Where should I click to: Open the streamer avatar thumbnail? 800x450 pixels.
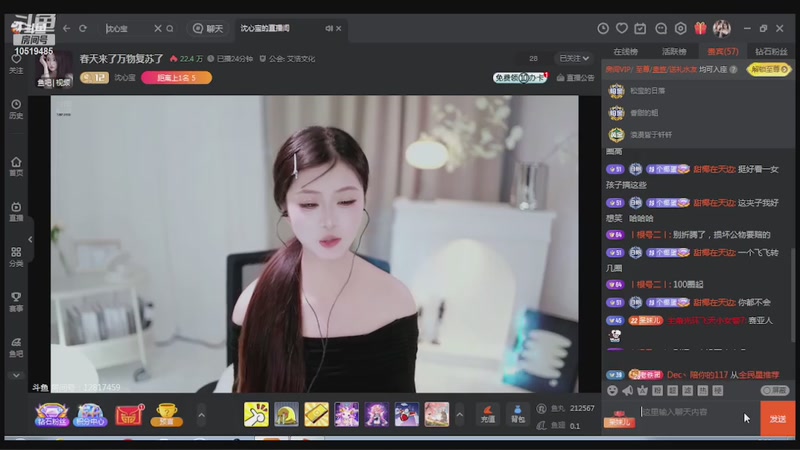click(54, 70)
